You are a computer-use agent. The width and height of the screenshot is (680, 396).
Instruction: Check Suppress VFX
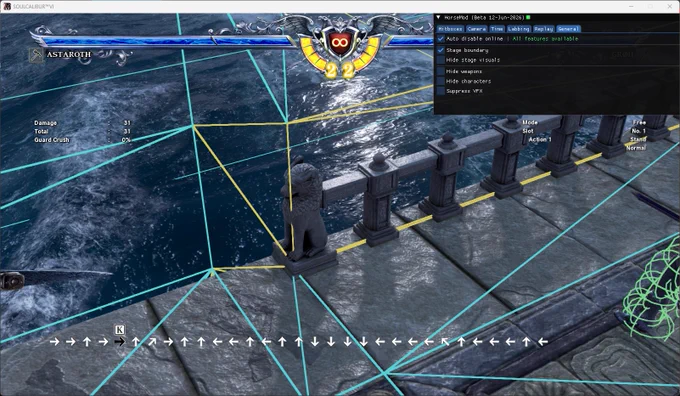point(441,91)
